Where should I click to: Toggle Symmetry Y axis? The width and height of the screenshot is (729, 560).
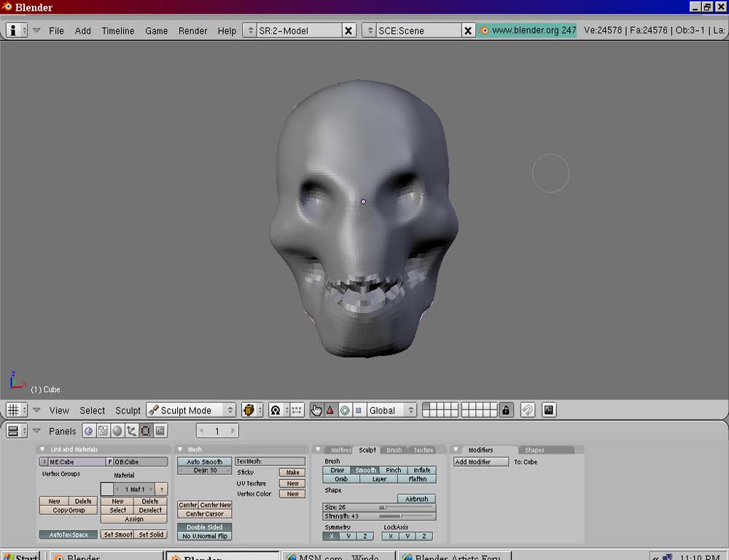click(348, 536)
